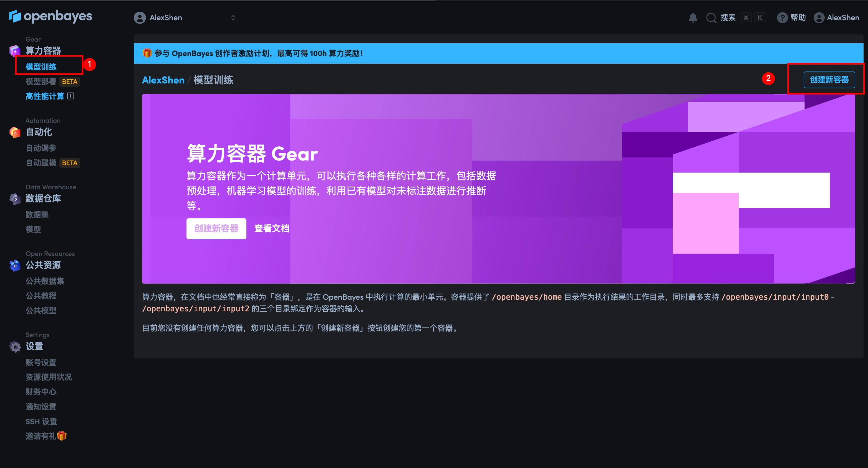Expand the AlexShen workspace switcher arrows

pos(233,18)
